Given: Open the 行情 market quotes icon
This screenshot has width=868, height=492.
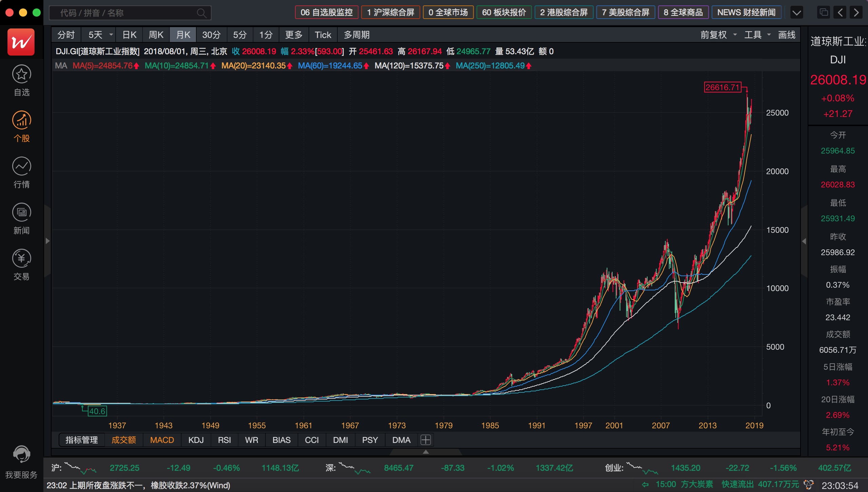Looking at the screenshot, I should tap(22, 166).
